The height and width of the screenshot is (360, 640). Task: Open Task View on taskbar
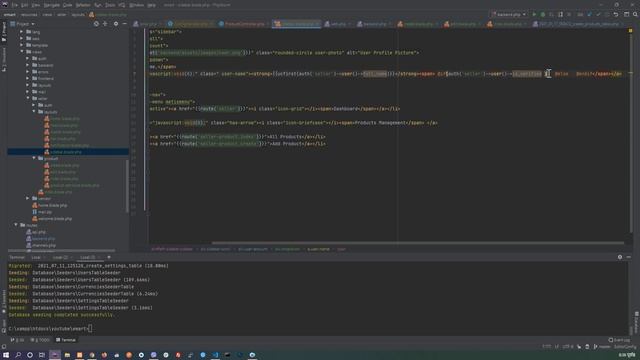coord(42,355)
